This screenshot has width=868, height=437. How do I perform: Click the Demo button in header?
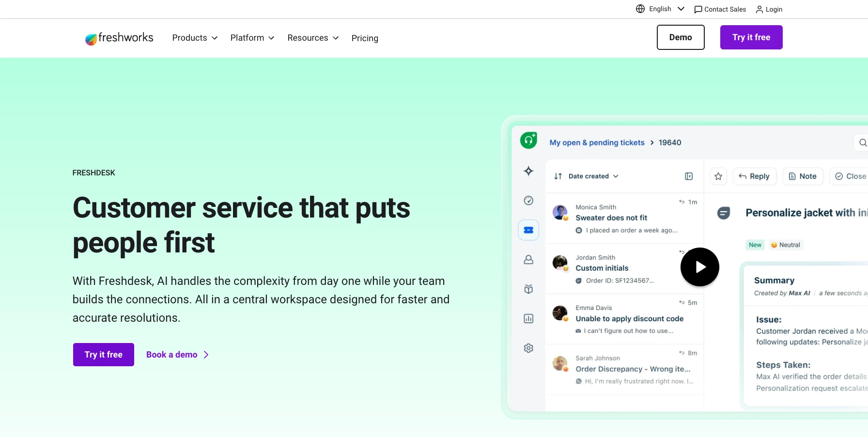tap(681, 37)
